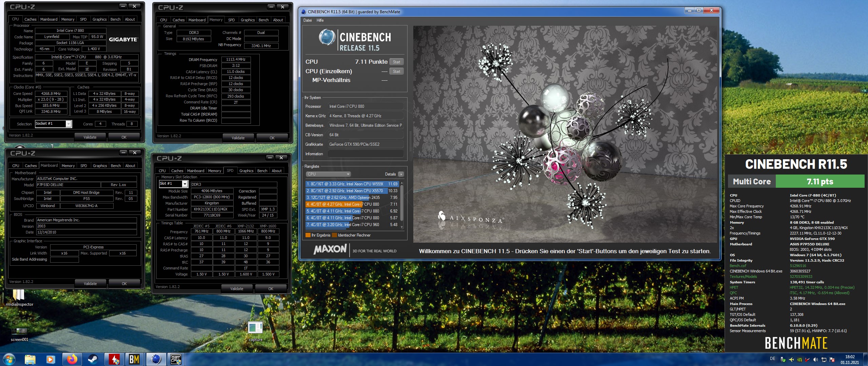Switch to the BenchMate BM taskbar icon

(x=134, y=359)
